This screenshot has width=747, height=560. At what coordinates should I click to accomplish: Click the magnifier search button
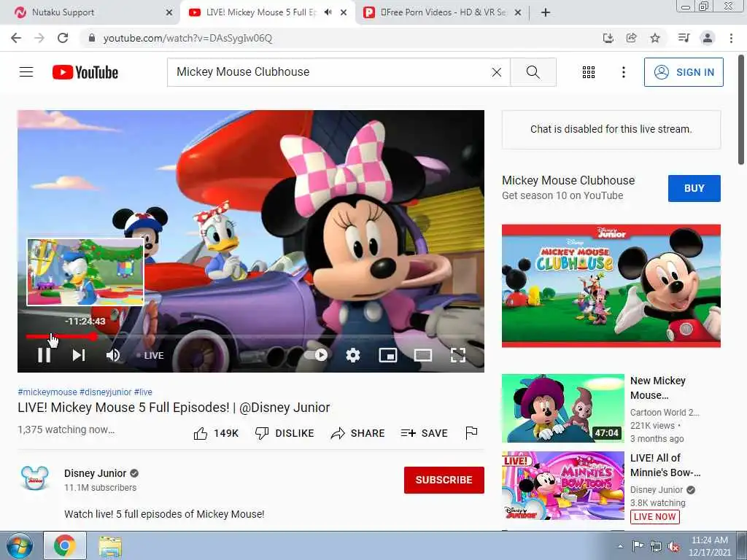[x=533, y=72]
